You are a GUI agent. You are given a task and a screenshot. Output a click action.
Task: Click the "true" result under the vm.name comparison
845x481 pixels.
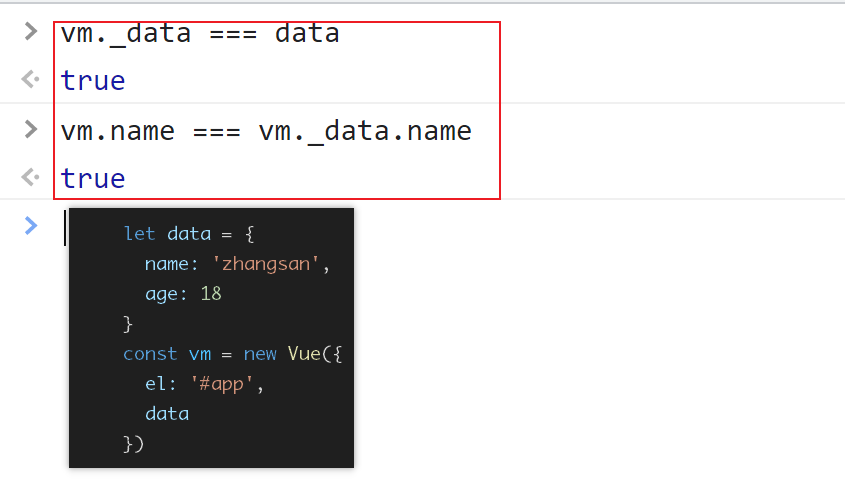[x=93, y=178]
